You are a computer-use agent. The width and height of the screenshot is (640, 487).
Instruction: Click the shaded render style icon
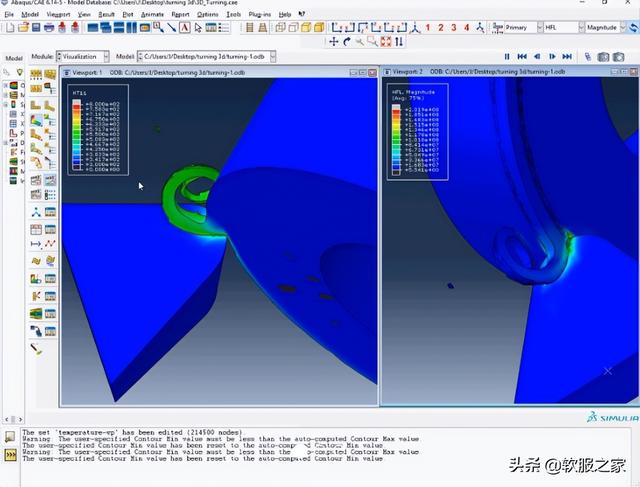point(319,28)
